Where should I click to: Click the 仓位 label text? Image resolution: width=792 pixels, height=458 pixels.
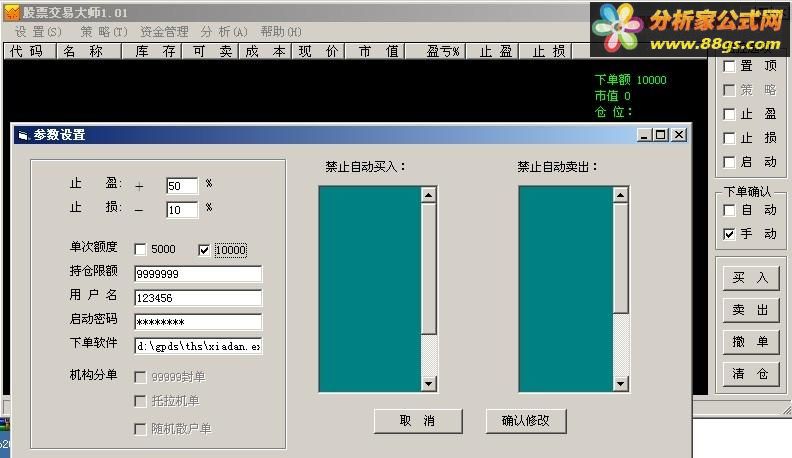tap(613, 112)
